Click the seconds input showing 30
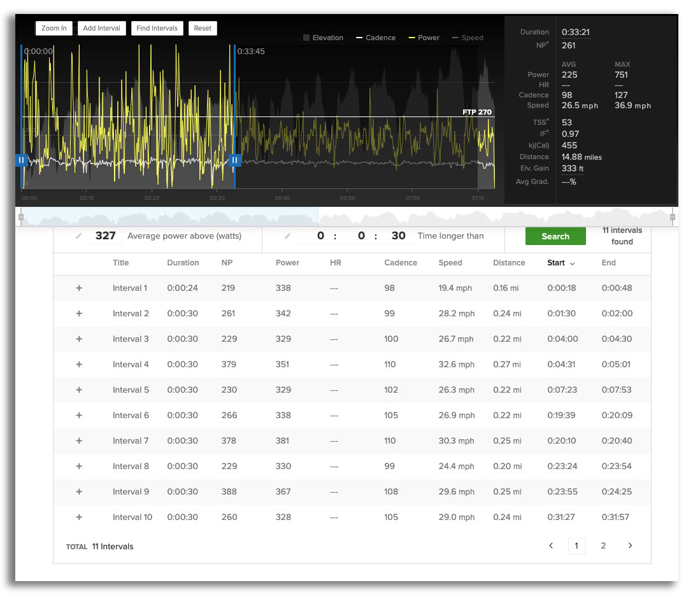Viewport: 700px width, 604px height. point(397,235)
